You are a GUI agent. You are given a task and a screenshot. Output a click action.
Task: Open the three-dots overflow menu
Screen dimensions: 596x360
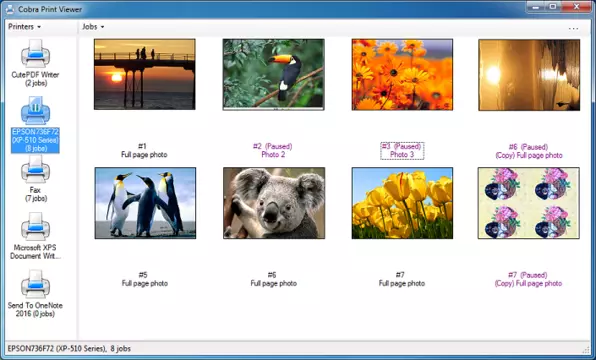573,29
